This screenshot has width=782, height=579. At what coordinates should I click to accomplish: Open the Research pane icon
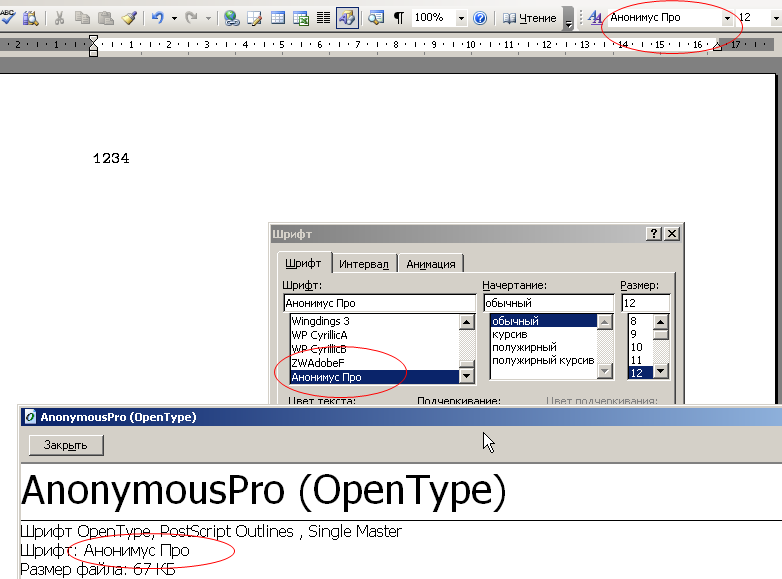click(x=30, y=18)
